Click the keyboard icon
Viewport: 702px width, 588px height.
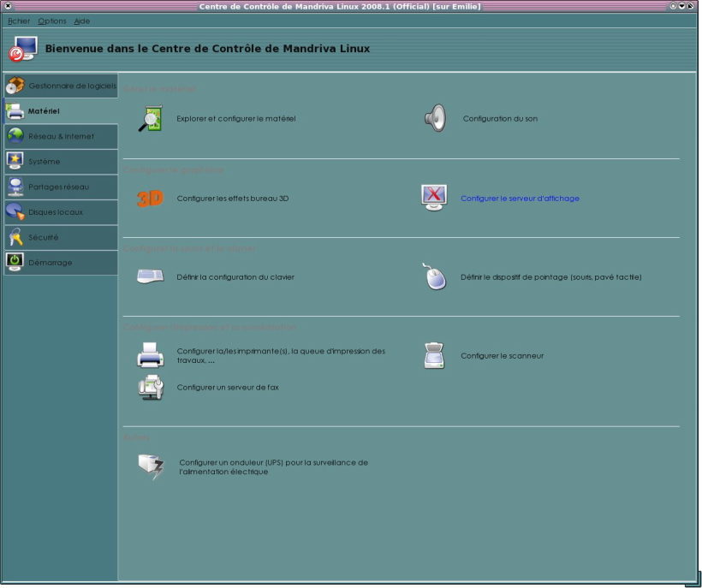coord(151,276)
